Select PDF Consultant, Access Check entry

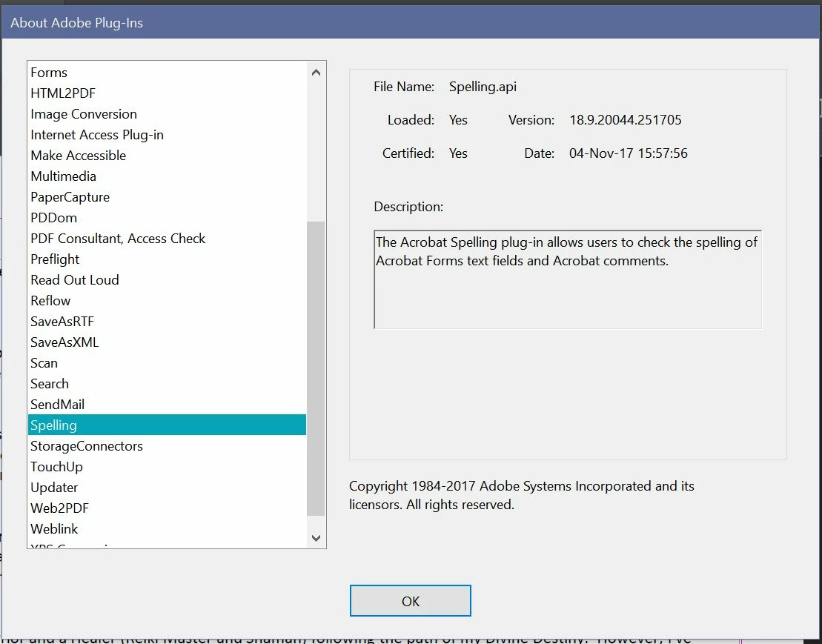tap(167, 239)
